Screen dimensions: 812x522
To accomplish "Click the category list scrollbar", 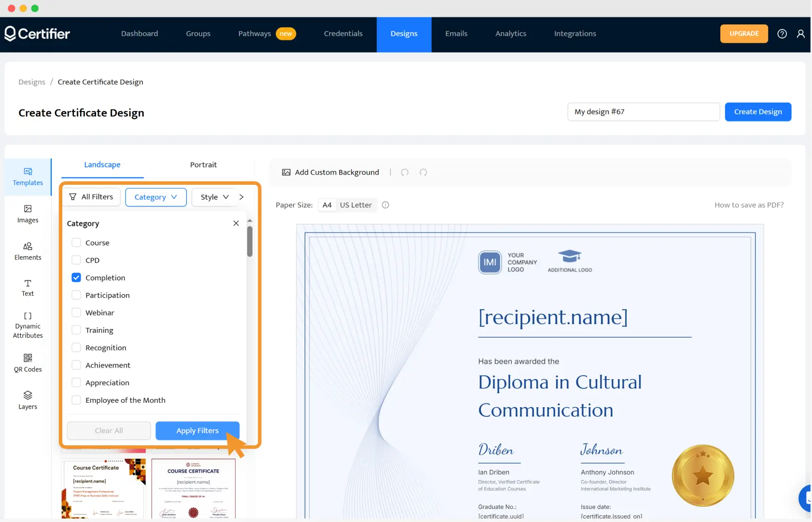I will click(250, 241).
